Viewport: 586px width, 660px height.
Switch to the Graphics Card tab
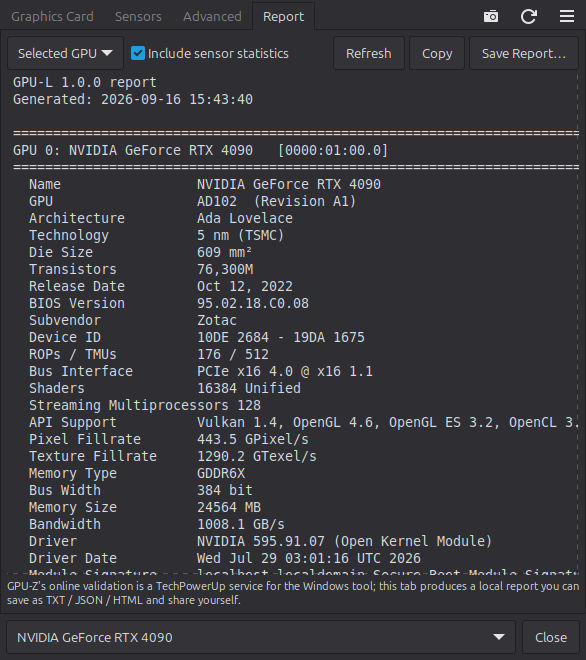point(52,16)
